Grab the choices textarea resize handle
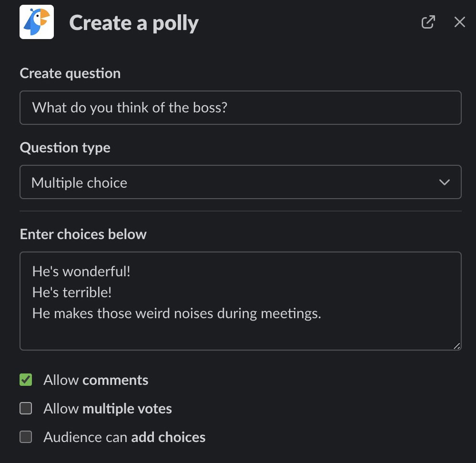 coord(457,346)
